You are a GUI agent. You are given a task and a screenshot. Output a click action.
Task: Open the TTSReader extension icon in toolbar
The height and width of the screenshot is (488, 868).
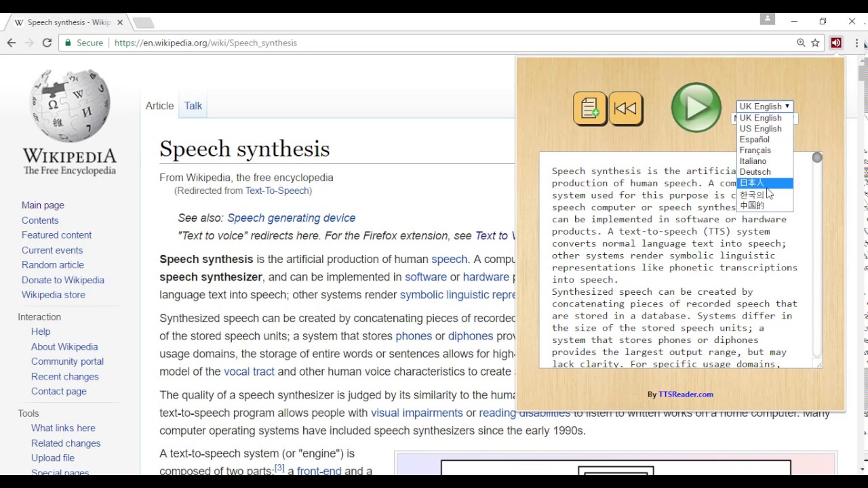click(836, 43)
